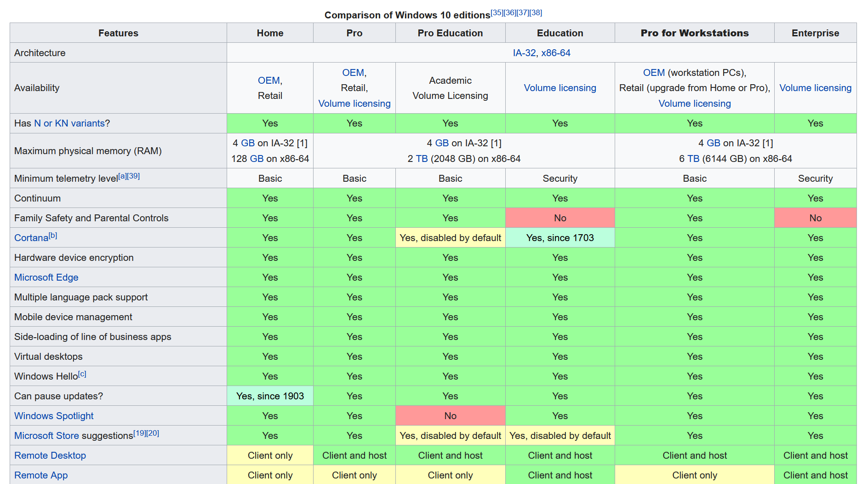Open OEM link in Pro for Workstations column
The height and width of the screenshot is (484, 868).
pyautogui.click(x=654, y=73)
